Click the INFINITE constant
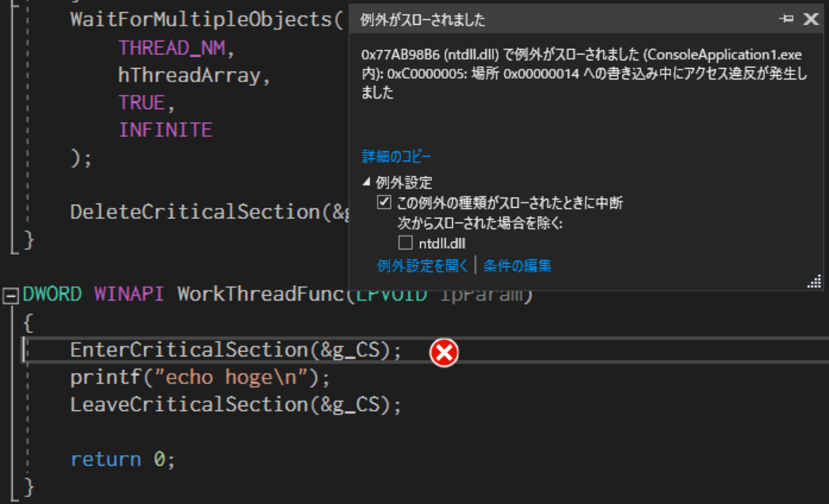Viewport: 829px width, 504px height. point(165,131)
